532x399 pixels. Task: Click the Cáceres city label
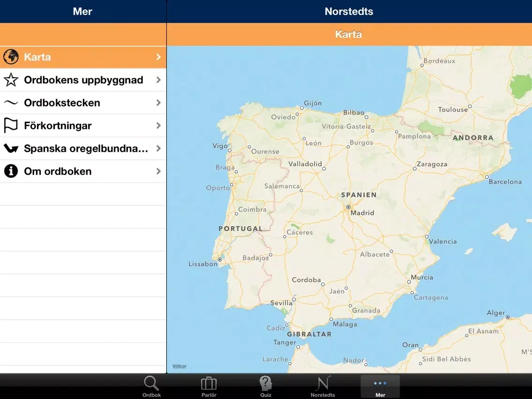coord(300,232)
